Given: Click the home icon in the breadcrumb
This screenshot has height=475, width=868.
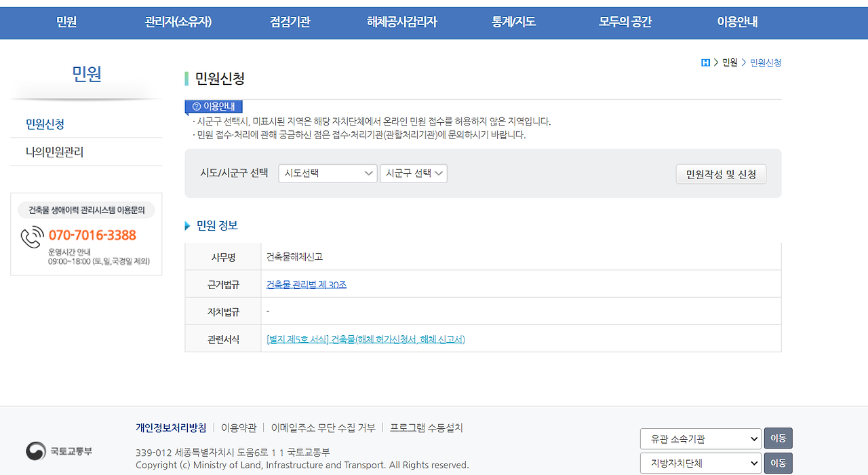Looking at the screenshot, I should point(705,62).
